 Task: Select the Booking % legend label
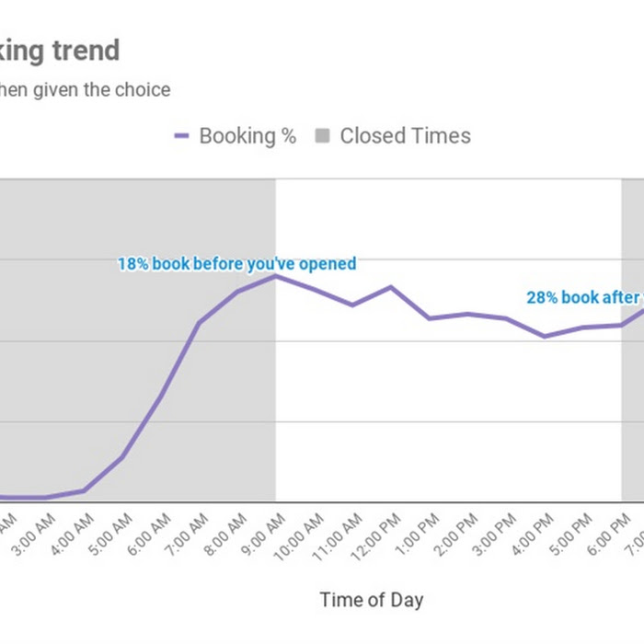247,136
